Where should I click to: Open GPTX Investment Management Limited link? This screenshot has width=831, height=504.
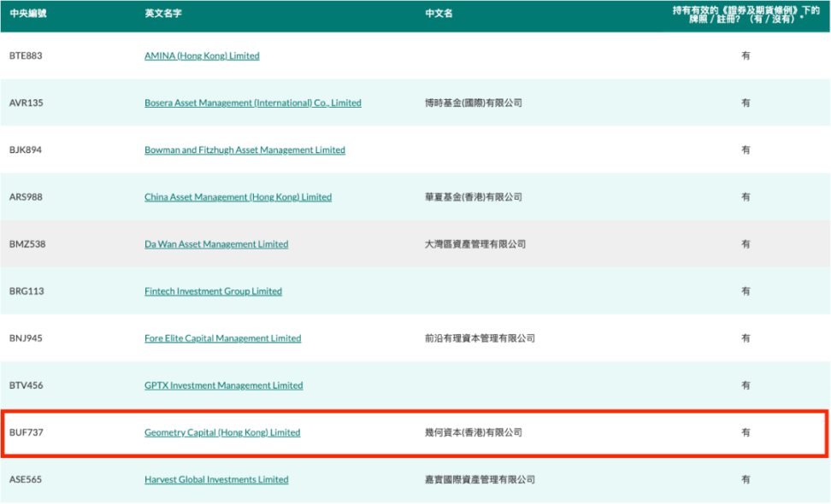(223, 384)
